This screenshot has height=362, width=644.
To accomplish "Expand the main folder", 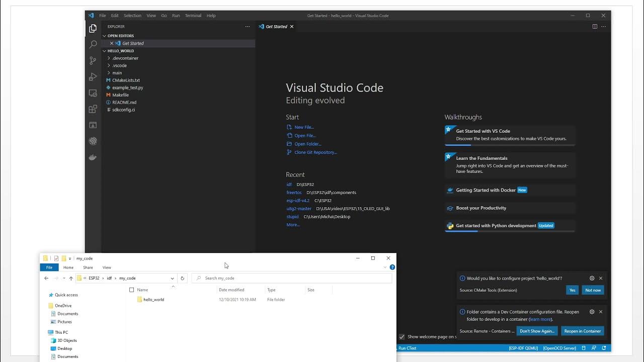I will click(x=109, y=73).
